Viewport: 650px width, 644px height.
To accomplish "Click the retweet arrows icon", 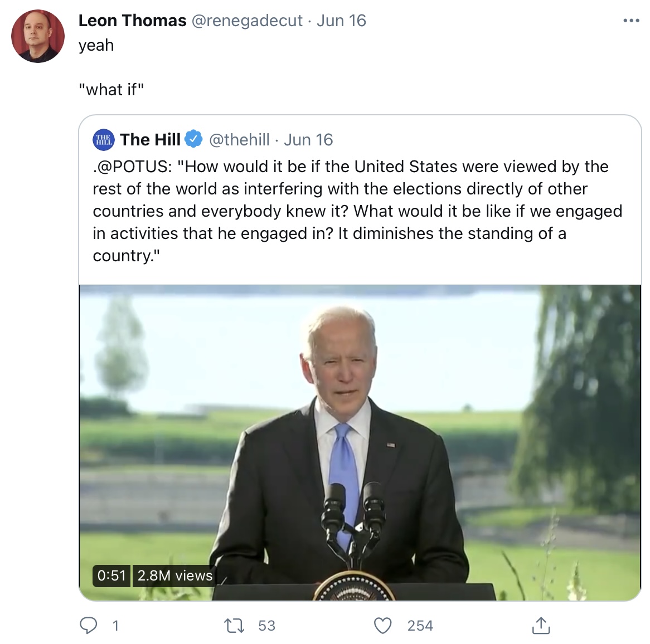I will pyautogui.click(x=234, y=626).
